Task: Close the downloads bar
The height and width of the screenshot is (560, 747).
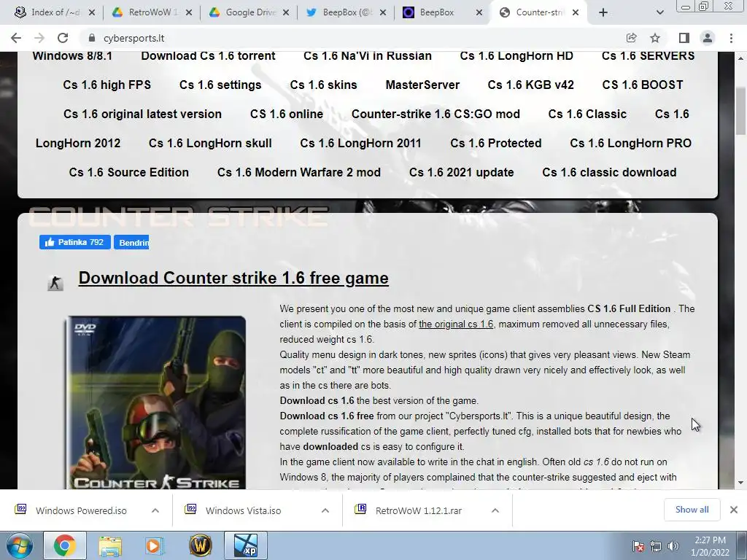Action: (x=734, y=510)
